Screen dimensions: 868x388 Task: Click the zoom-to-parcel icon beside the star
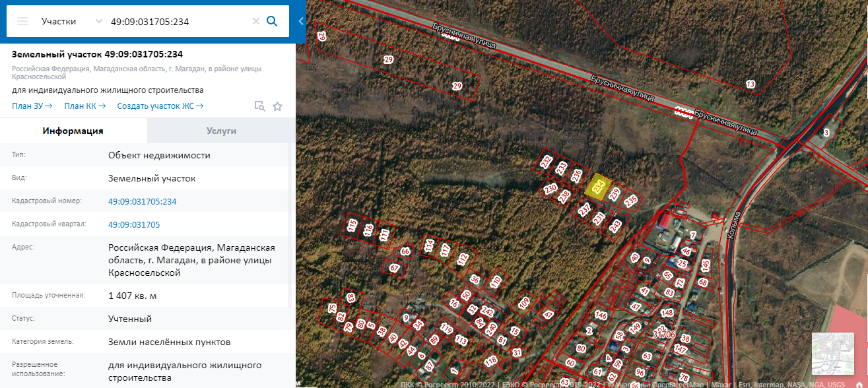[x=260, y=106]
